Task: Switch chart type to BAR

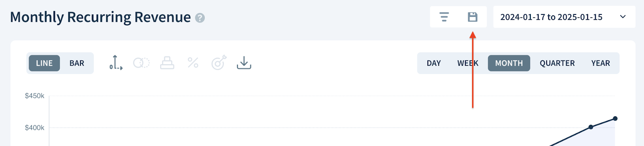Action: pos(77,63)
